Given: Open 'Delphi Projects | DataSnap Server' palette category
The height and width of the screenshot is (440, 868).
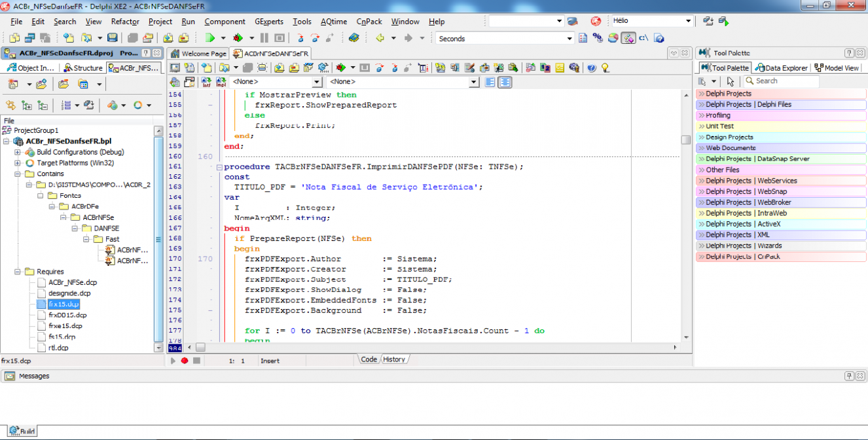Looking at the screenshot, I should coord(781,158).
